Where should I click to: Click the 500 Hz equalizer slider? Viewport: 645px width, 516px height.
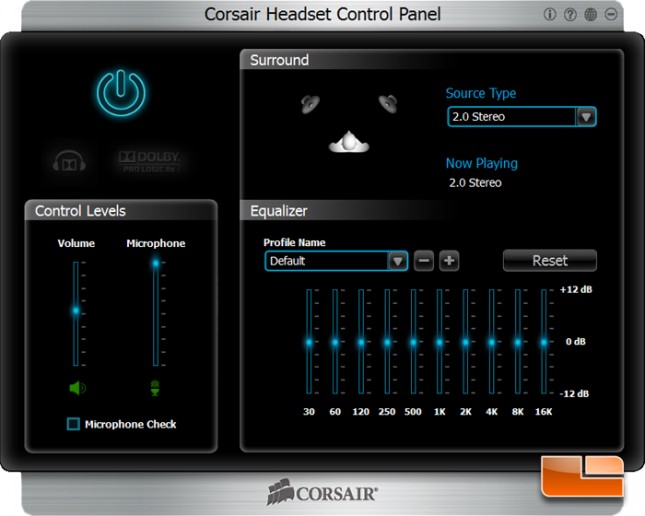(x=413, y=342)
